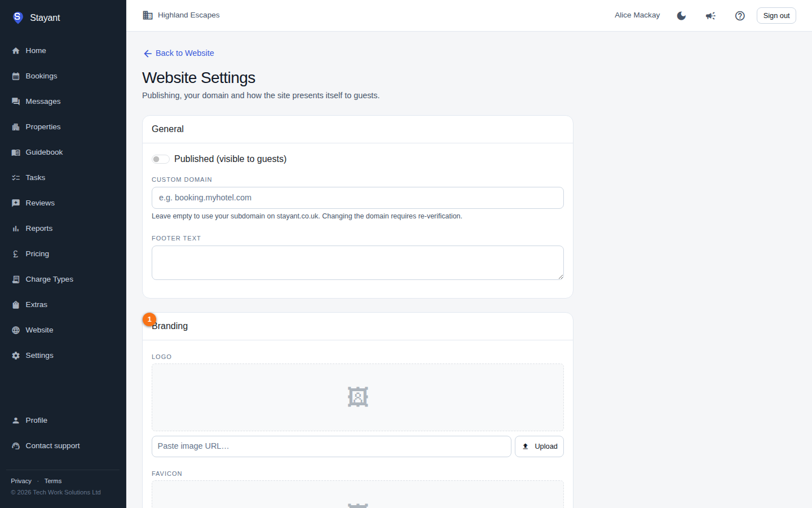Click the Highland Escapes building icon
This screenshot has width=812, height=508.
(148, 15)
